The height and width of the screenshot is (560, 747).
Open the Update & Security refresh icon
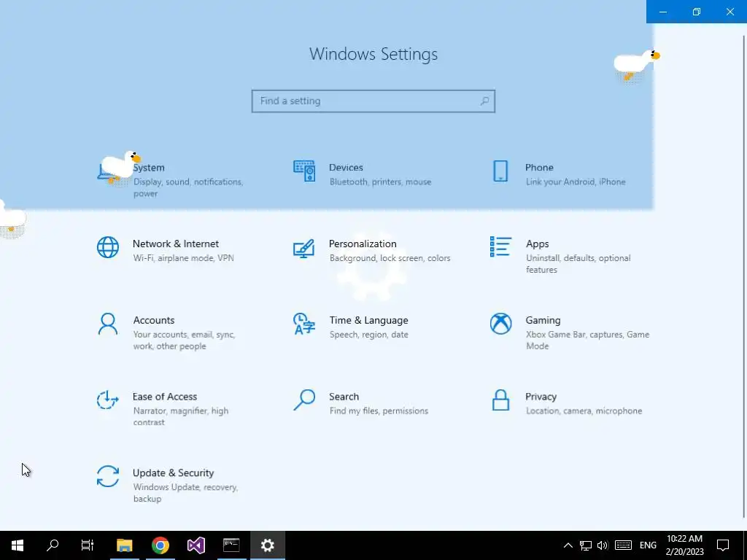108,476
